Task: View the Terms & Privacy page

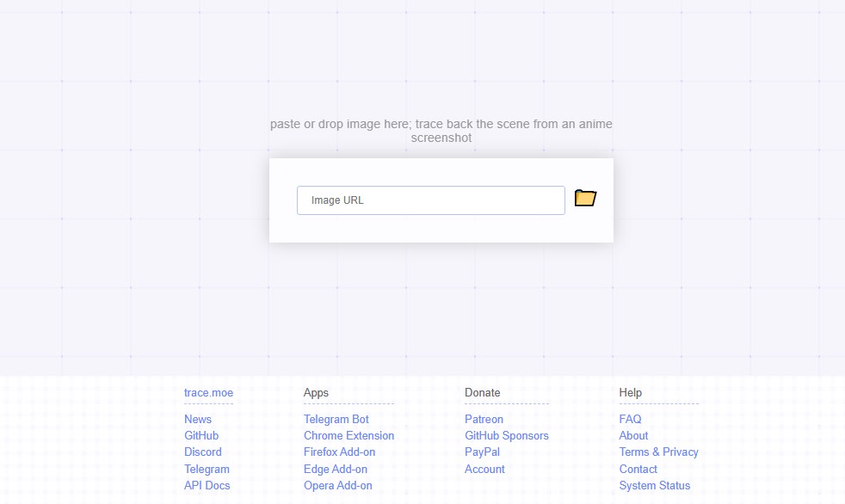Action: tap(658, 452)
